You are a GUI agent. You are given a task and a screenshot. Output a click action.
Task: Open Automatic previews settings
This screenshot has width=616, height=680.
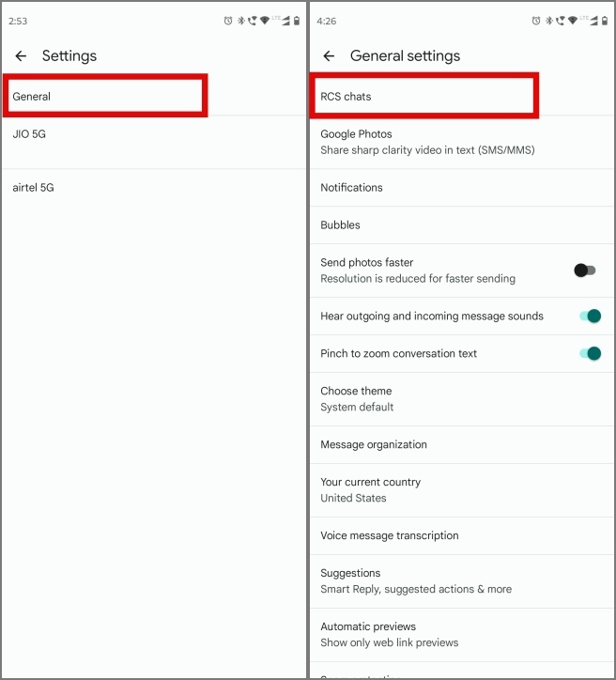tap(462, 635)
